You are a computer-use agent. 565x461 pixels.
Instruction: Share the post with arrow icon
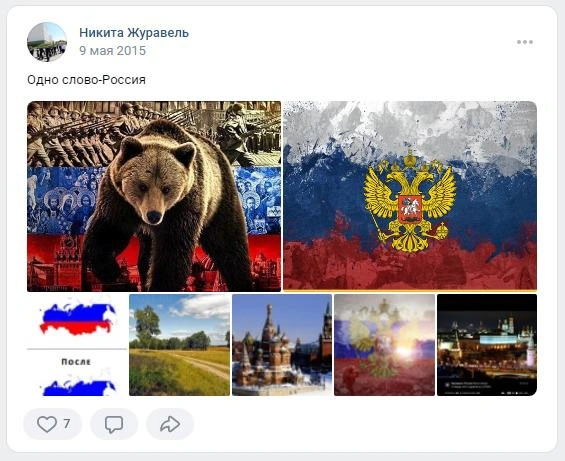170,424
